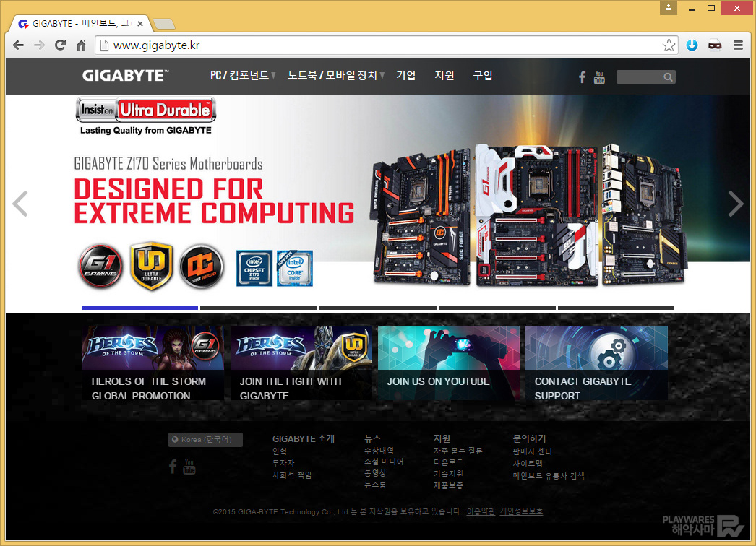Click the browser forward arrow
756x546 pixels.
tap(39, 45)
